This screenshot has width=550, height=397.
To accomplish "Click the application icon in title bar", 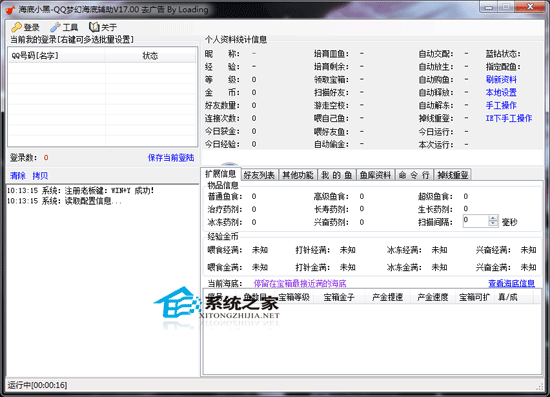I will pyautogui.click(x=11, y=9).
